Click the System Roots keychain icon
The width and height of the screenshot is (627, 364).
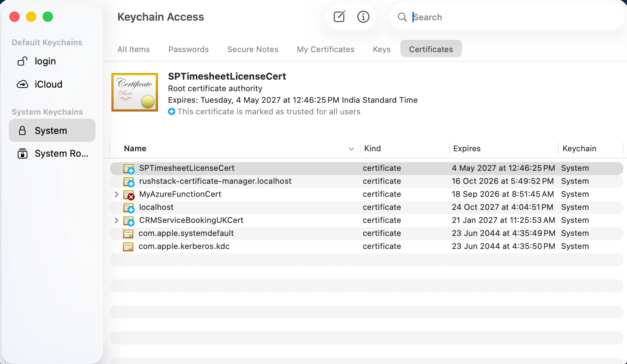coord(22,153)
